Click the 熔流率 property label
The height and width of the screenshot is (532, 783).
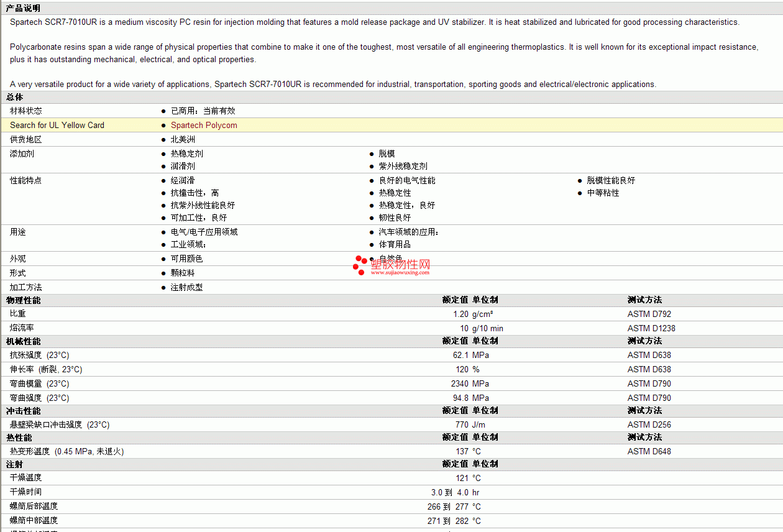click(x=22, y=328)
